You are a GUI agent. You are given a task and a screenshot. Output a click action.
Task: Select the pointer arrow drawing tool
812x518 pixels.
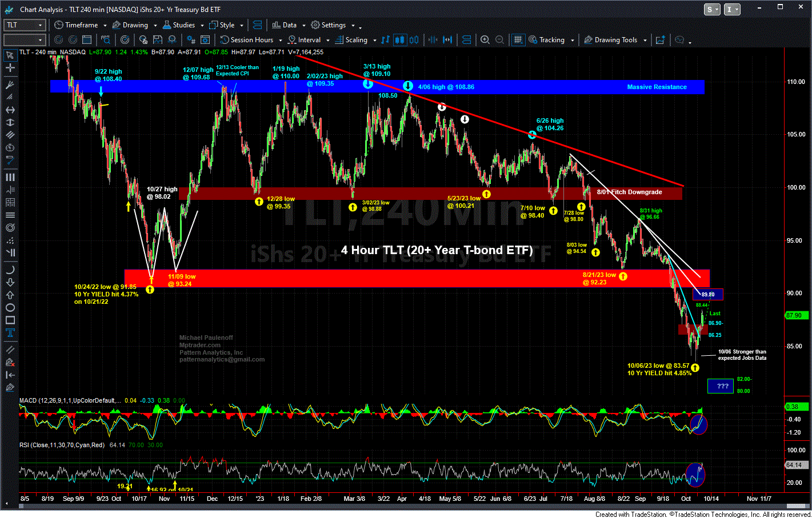[10, 55]
